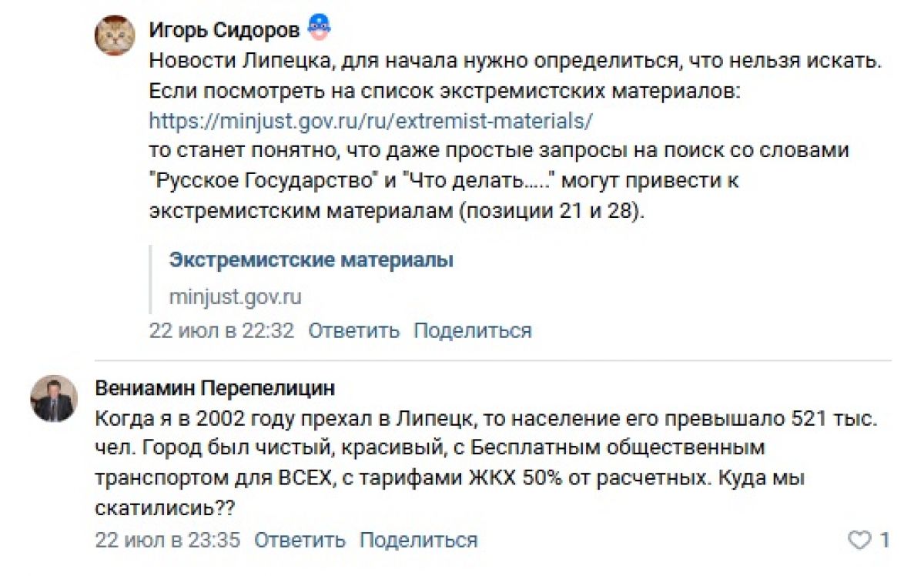Open Игорь Сидоров's cat avatar
Screen dimensions: 924x576
coord(115,35)
